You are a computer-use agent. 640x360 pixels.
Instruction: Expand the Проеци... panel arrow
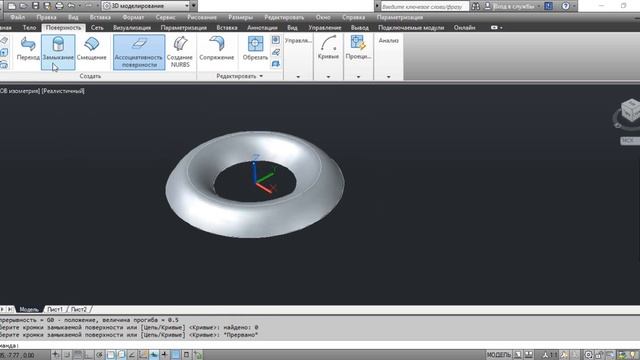pyautogui.click(x=358, y=77)
